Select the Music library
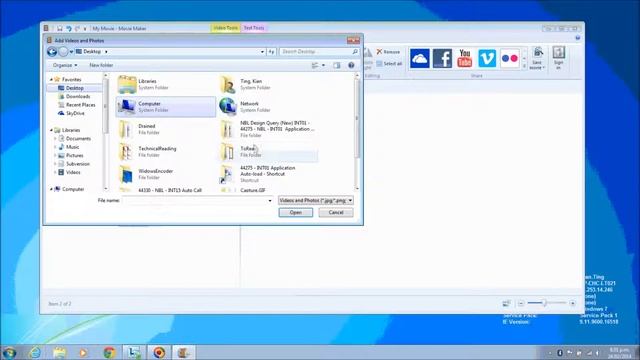The width and height of the screenshot is (640, 360). point(72,147)
